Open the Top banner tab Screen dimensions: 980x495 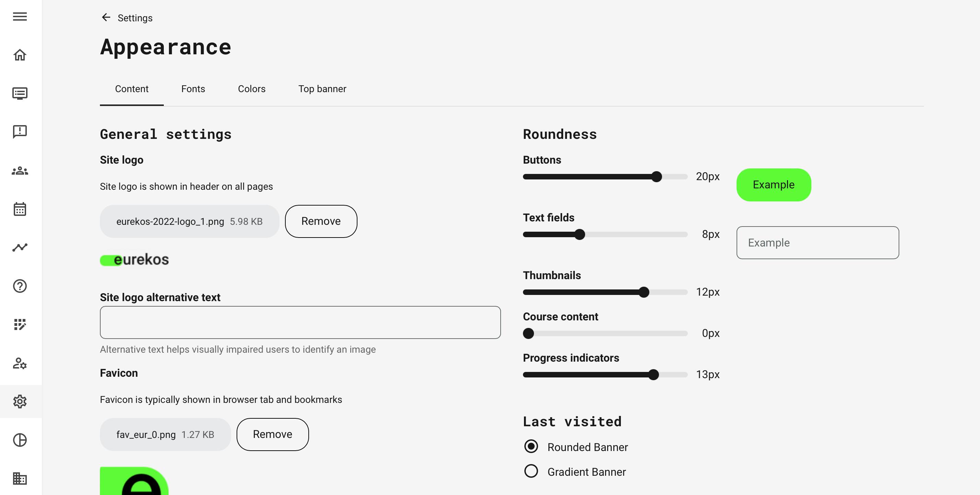pos(322,89)
